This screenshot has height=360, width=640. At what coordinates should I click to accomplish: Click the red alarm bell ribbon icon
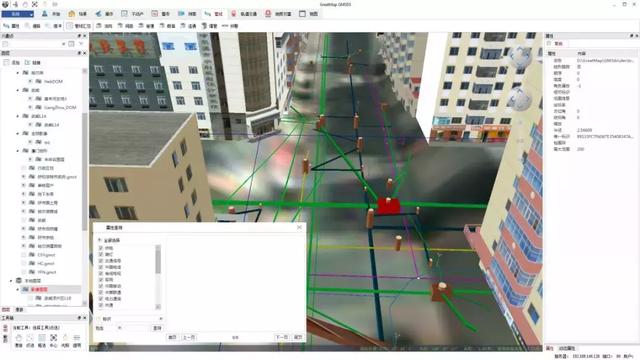tap(268, 14)
